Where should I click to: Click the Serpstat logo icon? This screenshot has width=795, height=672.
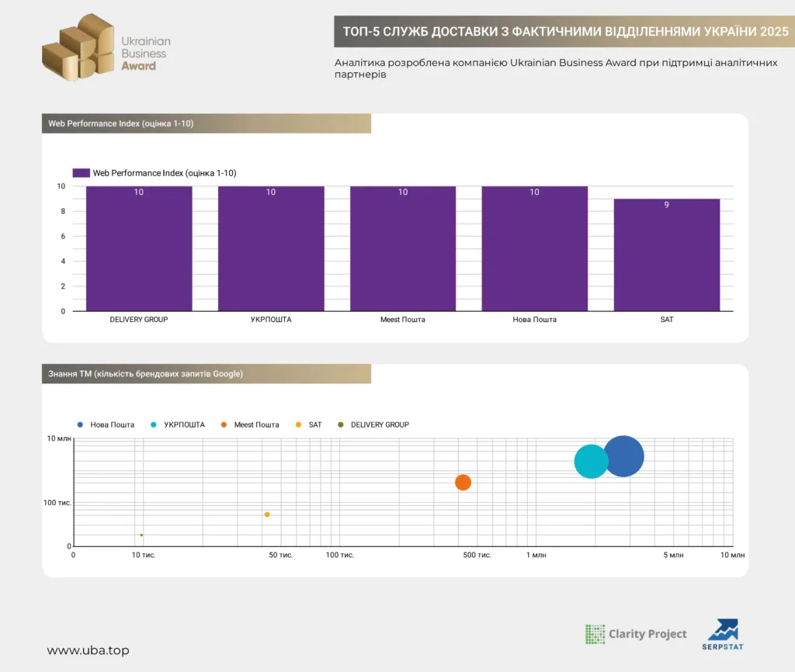[723, 630]
